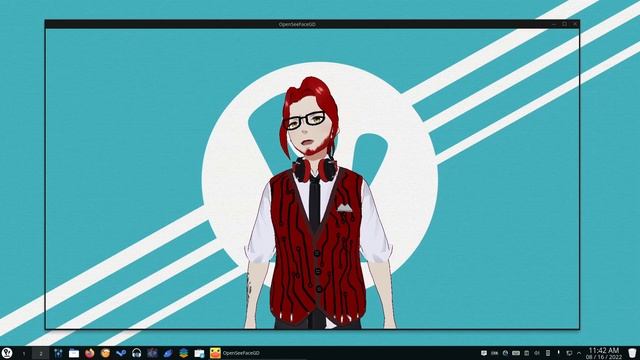Click the OpenSeeFaceGD window title bar

click(297, 24)
